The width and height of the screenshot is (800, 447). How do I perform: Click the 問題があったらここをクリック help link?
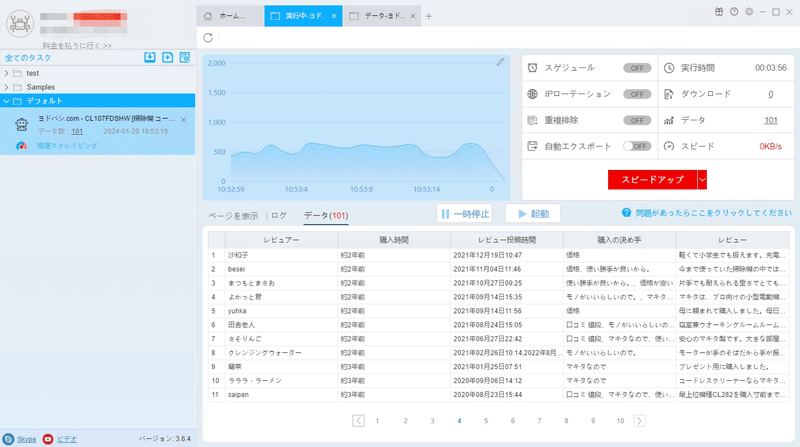[x=713, y=213]
